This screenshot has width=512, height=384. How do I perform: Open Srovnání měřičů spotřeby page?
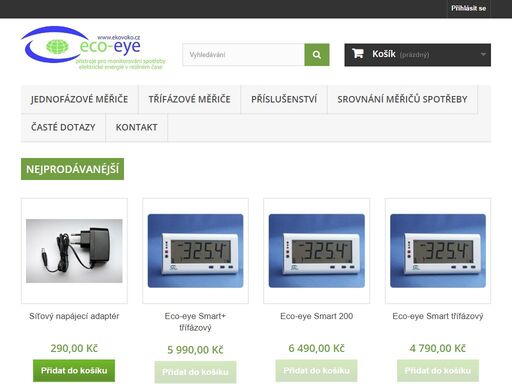point(402,99)
